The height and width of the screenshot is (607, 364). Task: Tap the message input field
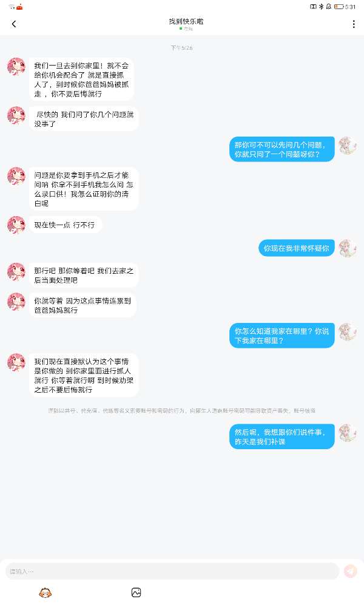(x=172, y=571)
